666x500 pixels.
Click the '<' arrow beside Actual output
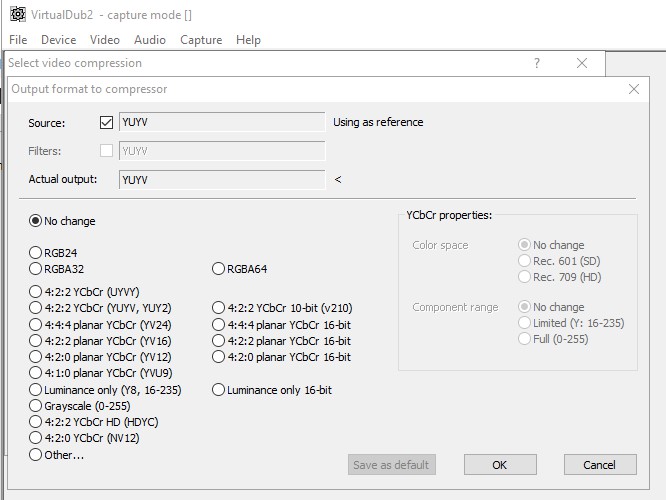coord(338,180)
